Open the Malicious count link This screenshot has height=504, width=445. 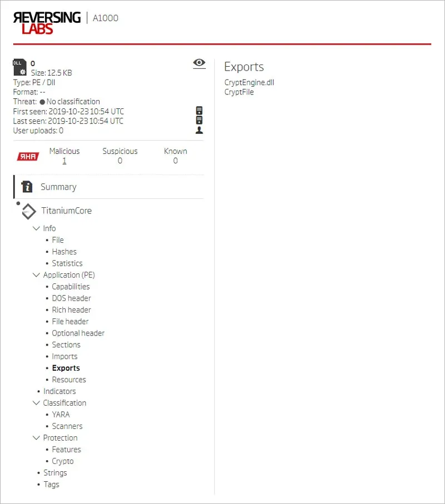click(x=64, y=161)
